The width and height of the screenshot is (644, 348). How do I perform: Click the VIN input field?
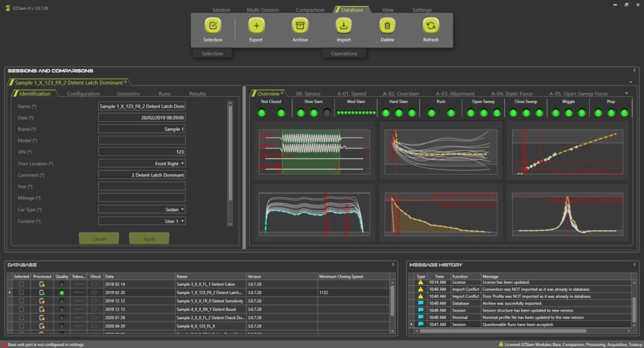[x=142, y=152]
